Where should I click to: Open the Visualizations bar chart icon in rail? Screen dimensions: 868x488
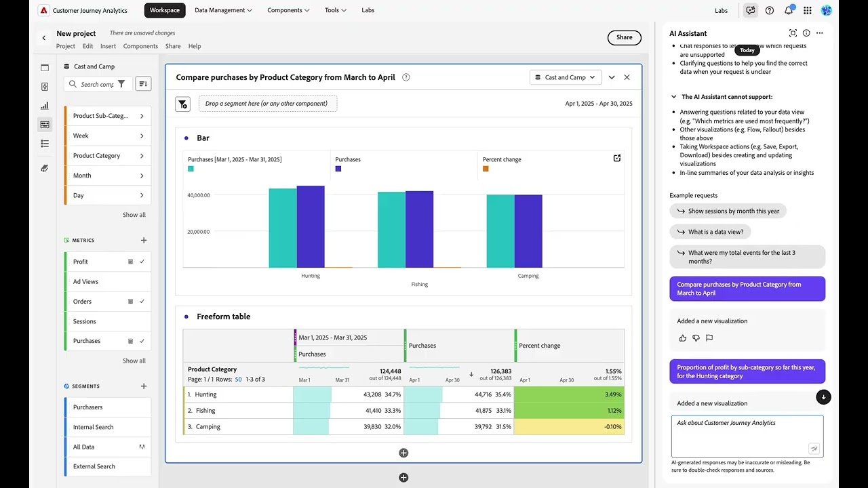coord(45,106)
